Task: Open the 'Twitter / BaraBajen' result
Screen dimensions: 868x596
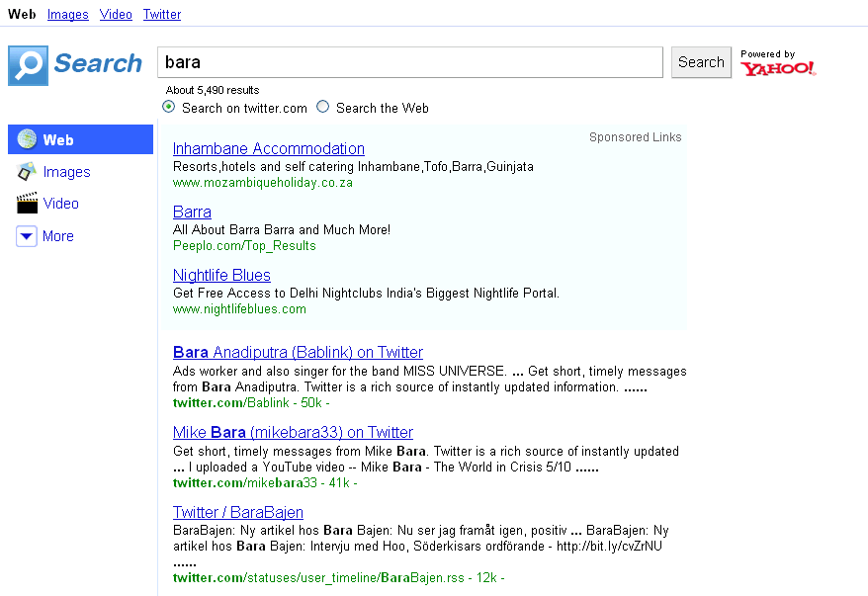Action: pos(237,512)
